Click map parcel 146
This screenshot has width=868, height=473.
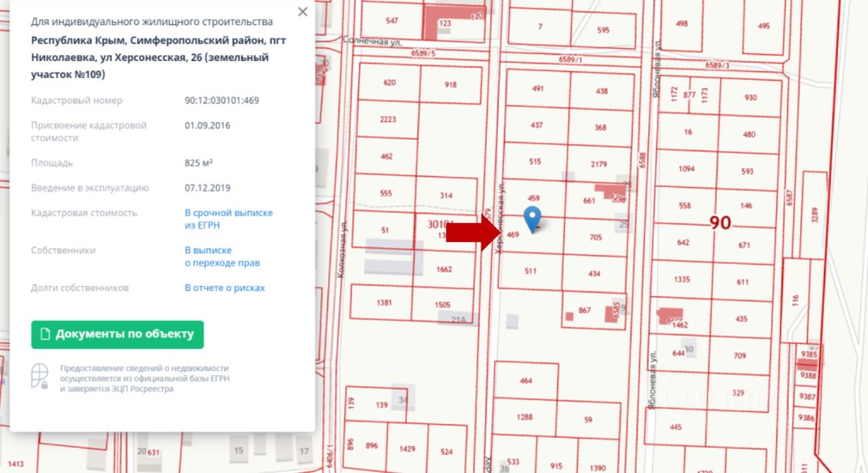[746, 205]
